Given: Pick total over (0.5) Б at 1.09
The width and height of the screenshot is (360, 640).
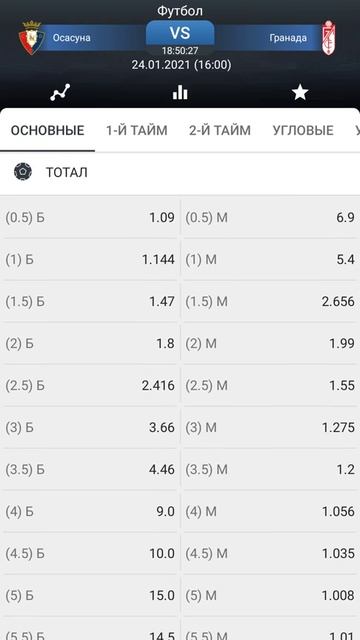Looking at the screenshot, I should coord(90,218).
